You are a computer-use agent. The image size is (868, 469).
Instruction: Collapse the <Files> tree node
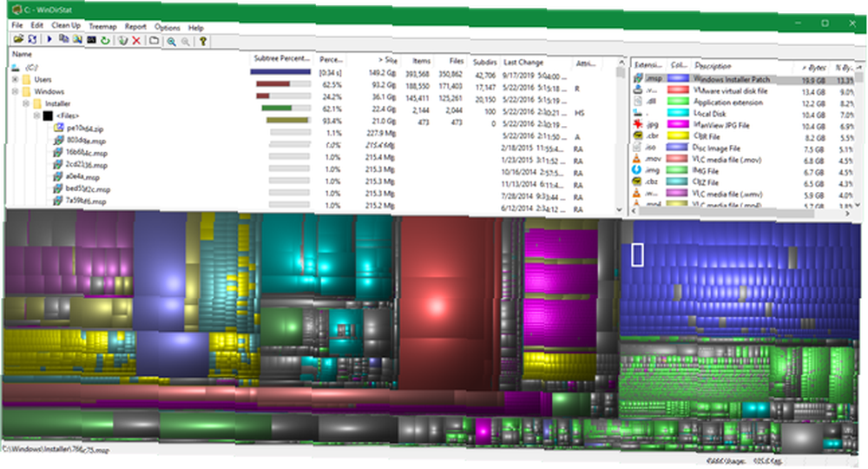[x=36, y=116]
